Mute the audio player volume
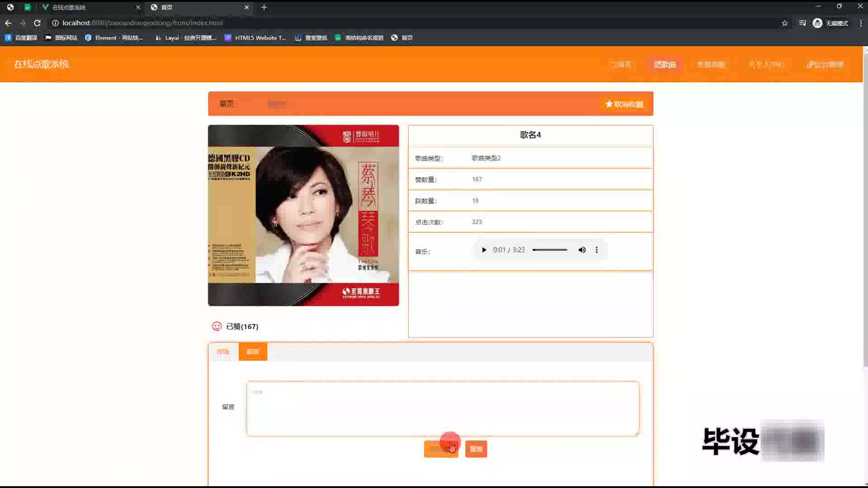Screen dimensions: 868x488 pyautogui.click(x=582, y=250)
